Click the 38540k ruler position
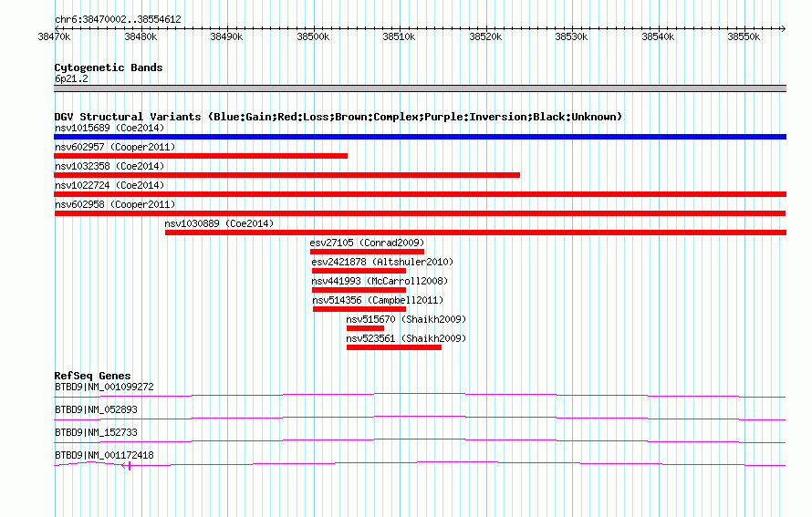 point(658,36)
